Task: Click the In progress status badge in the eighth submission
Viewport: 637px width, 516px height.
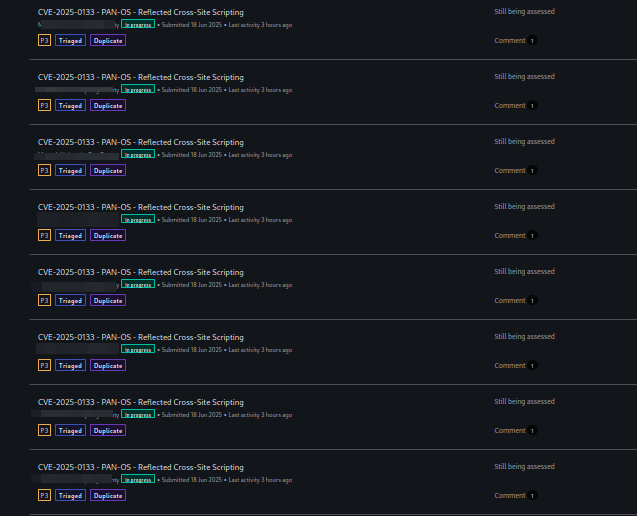Action: (138, 479)
